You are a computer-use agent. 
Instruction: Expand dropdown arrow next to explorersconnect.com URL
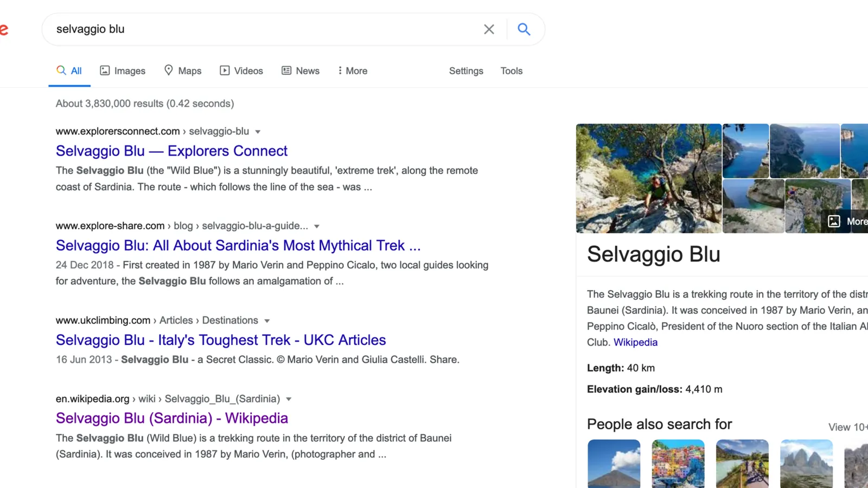coord(258,132)
